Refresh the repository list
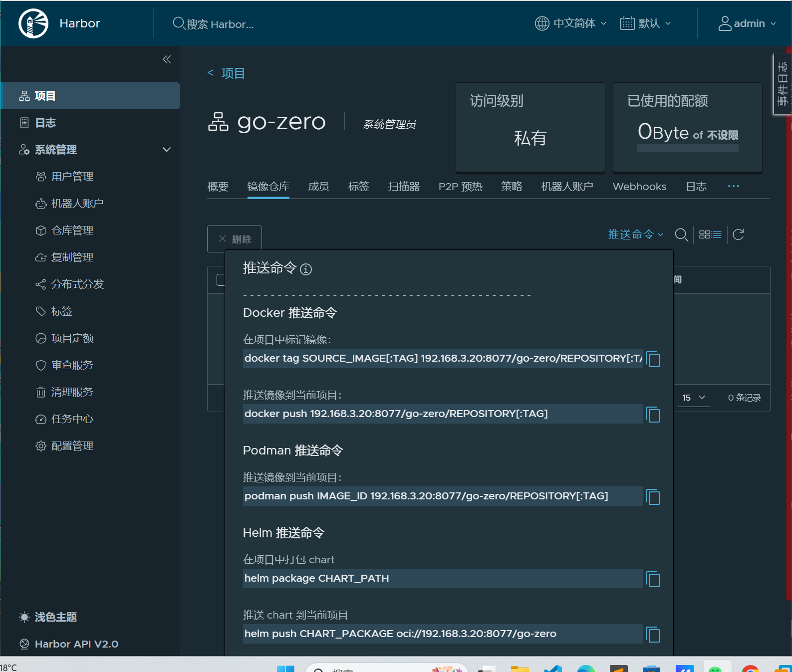The image size is (792, 672). point(739,234)
